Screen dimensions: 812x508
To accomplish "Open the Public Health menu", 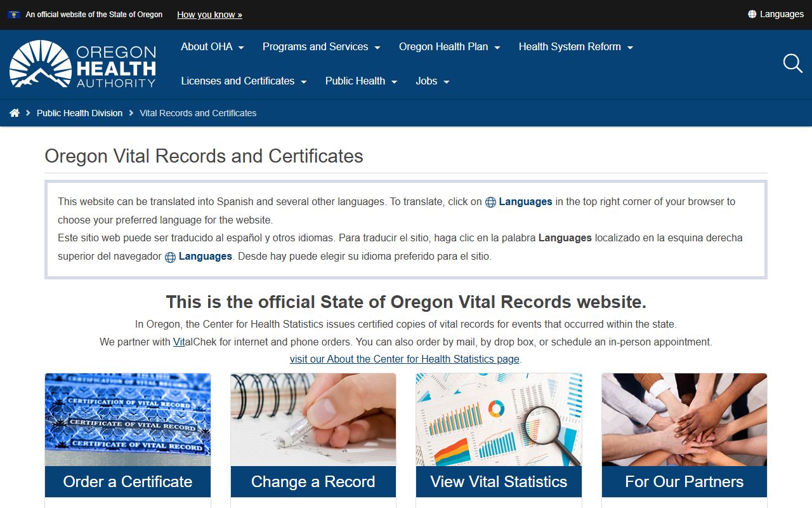I will pos(362,81).
